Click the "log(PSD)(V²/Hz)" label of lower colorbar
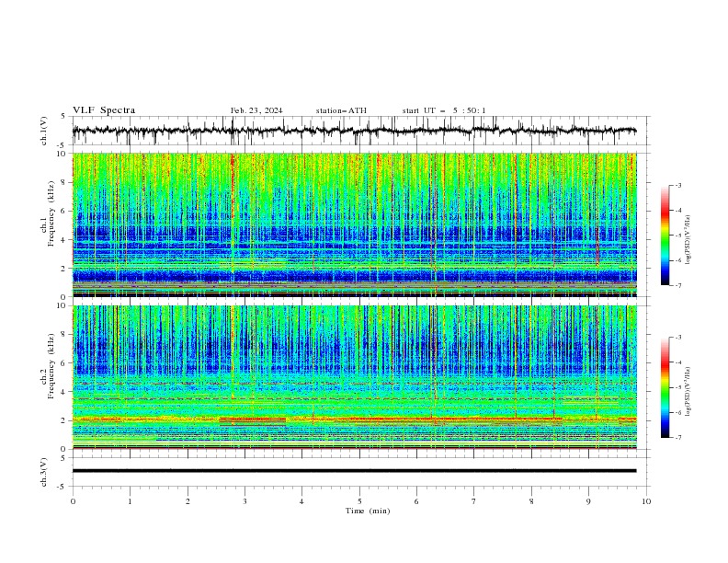Screen dimensions: 728x563 click(x=688, y=392)
